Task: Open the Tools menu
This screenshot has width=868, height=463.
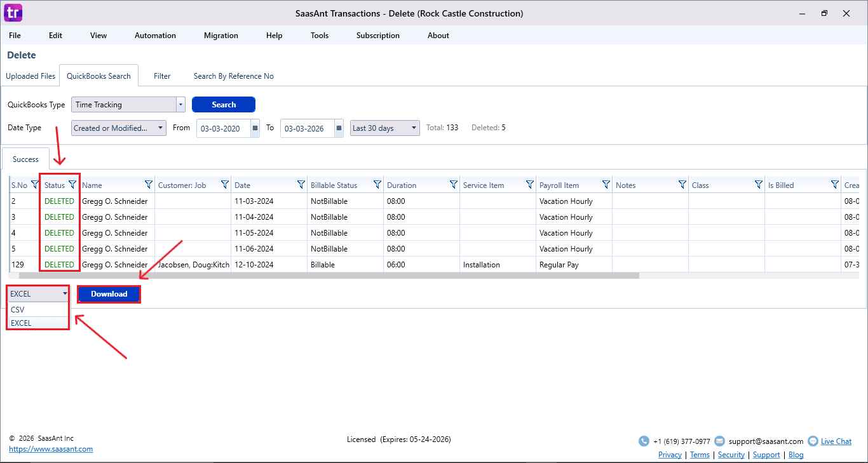Action: tap(320, 36)
